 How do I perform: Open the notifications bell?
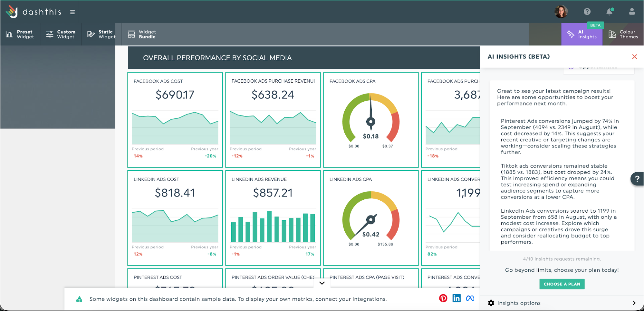coord(609,12)
